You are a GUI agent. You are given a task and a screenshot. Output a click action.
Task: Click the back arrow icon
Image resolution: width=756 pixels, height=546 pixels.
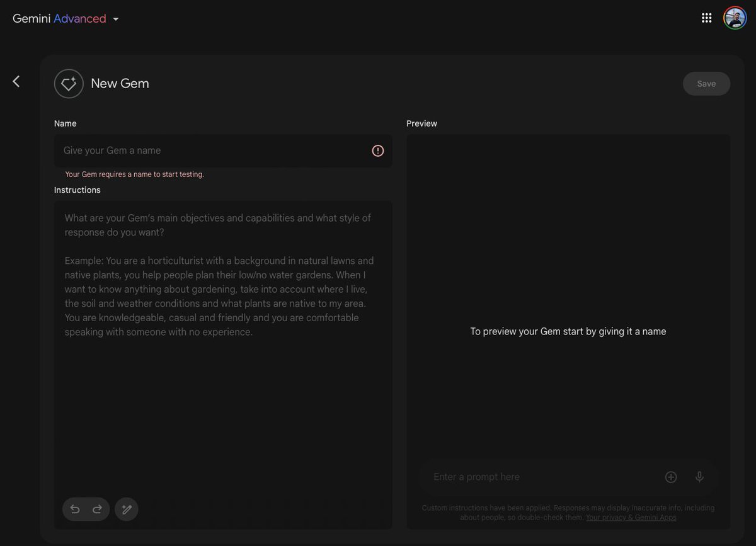tap(16, 81)
